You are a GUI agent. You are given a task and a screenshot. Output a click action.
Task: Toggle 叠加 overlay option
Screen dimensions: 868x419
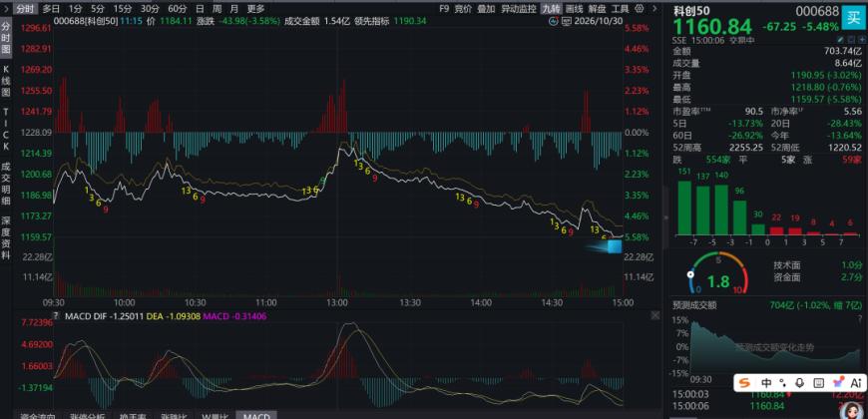(487, 9)
